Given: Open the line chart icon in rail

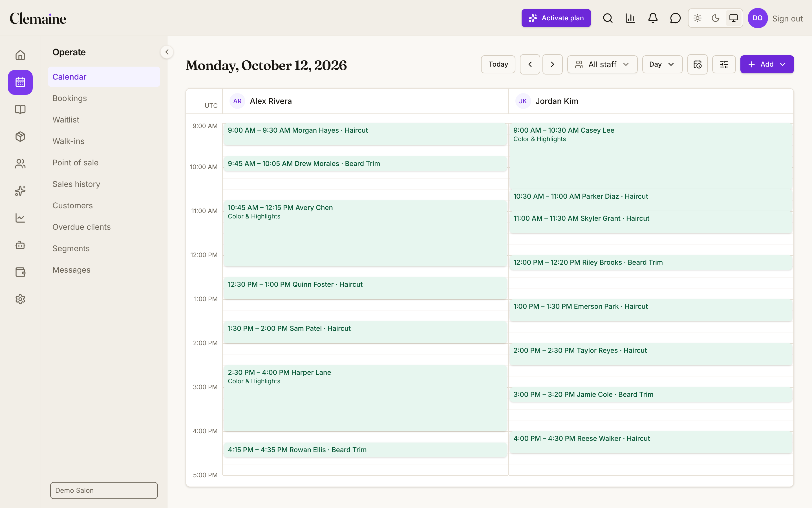Looking at the screenshot, I should [x=20, y=218].
